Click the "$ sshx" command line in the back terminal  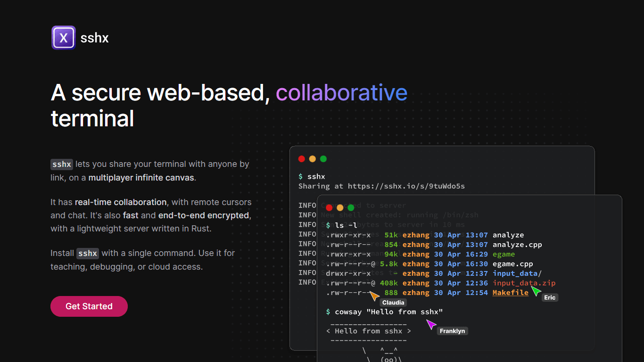[312, 177]
